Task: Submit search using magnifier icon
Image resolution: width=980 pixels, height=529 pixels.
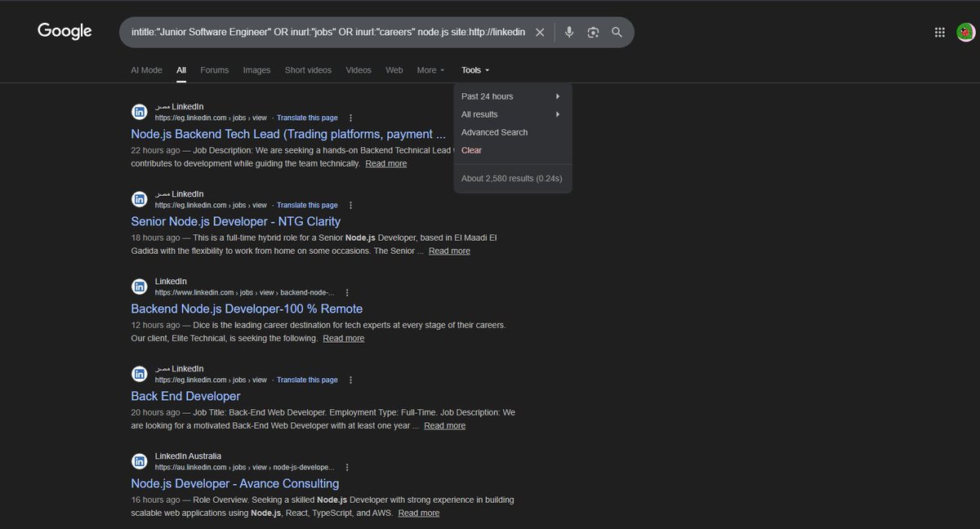Action: [x=617, y=33]
